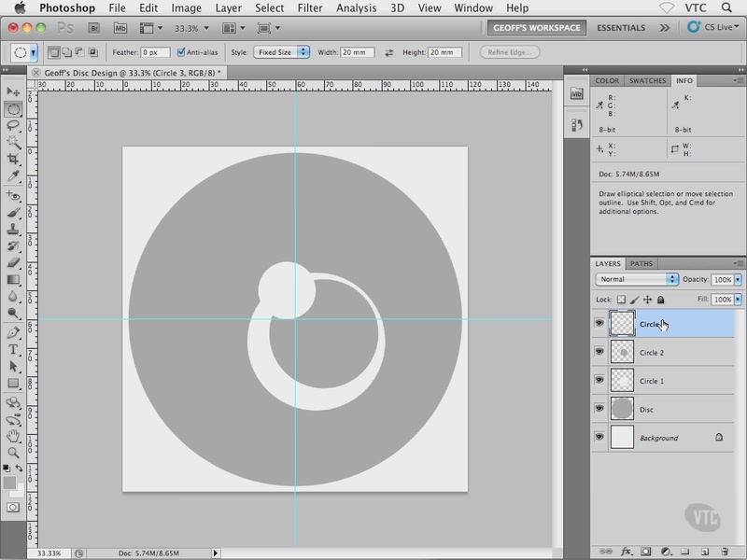Switch to the Color tab

click(x=607, y=80)
